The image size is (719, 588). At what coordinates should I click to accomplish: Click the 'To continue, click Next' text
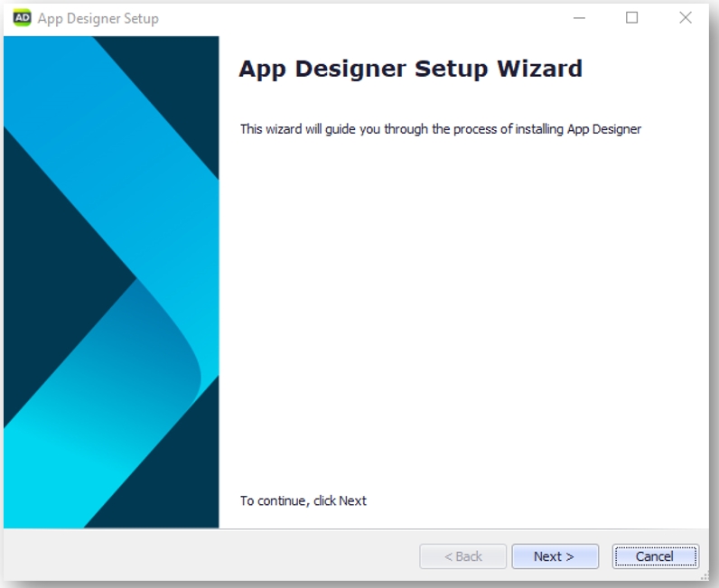tap(303, 500)
